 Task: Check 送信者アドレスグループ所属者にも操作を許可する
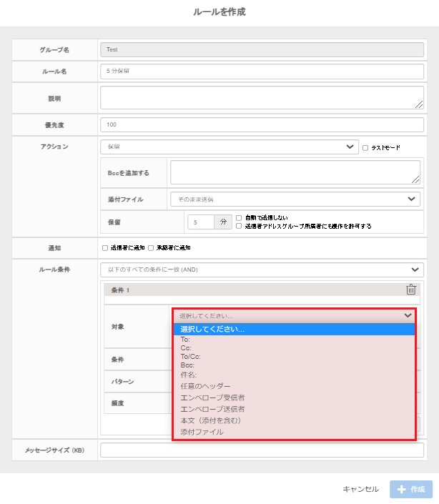(239, 227)
